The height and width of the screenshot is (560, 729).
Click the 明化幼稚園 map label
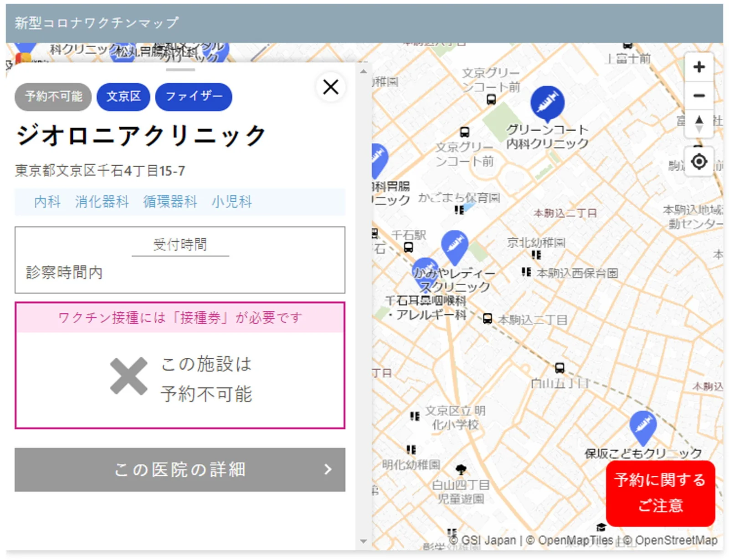click(411, 464)
